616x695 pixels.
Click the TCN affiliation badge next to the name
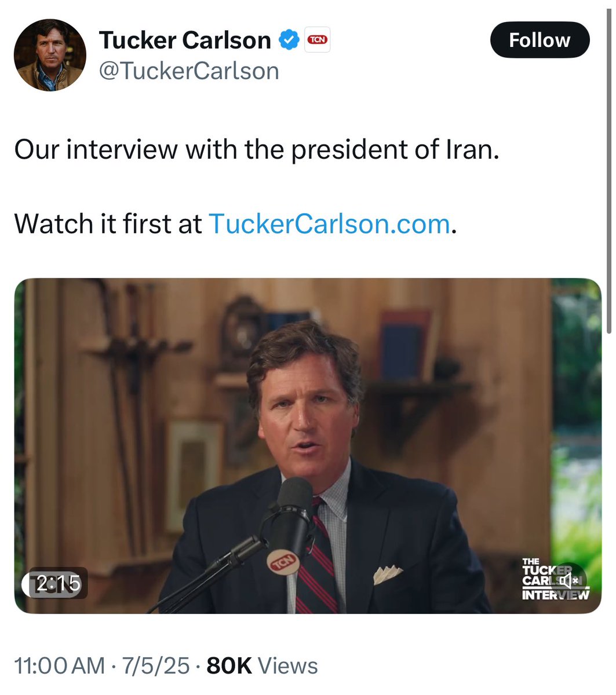pyautogui.click(x=318, y=39)
